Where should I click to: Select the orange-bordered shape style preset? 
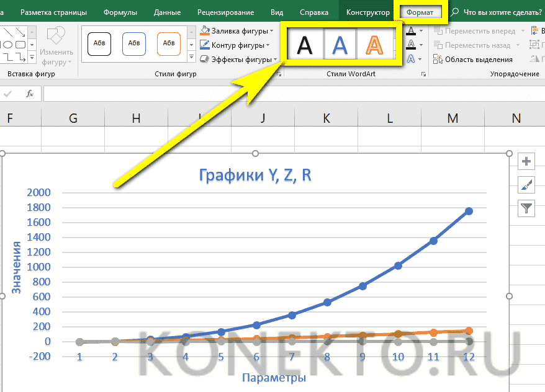tap(168, 43)
